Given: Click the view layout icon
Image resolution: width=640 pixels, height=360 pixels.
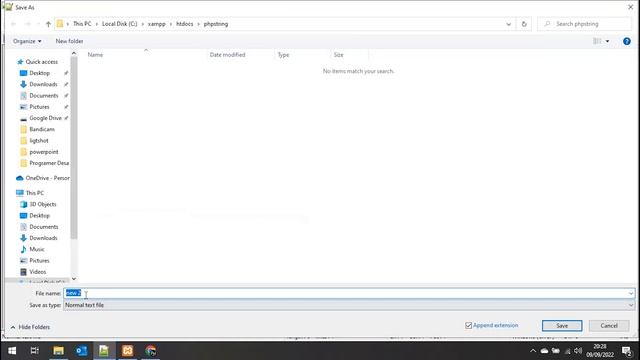Looking at the screenshot, I should [597, 41].
